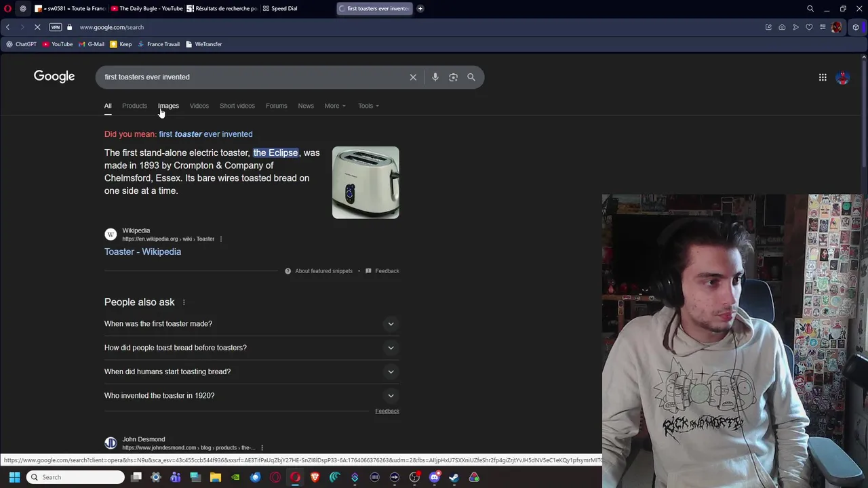The width and height of the screenshot is (868, 488).
Task: Add page to bookmarks with the heart
Action: point(809,27)
